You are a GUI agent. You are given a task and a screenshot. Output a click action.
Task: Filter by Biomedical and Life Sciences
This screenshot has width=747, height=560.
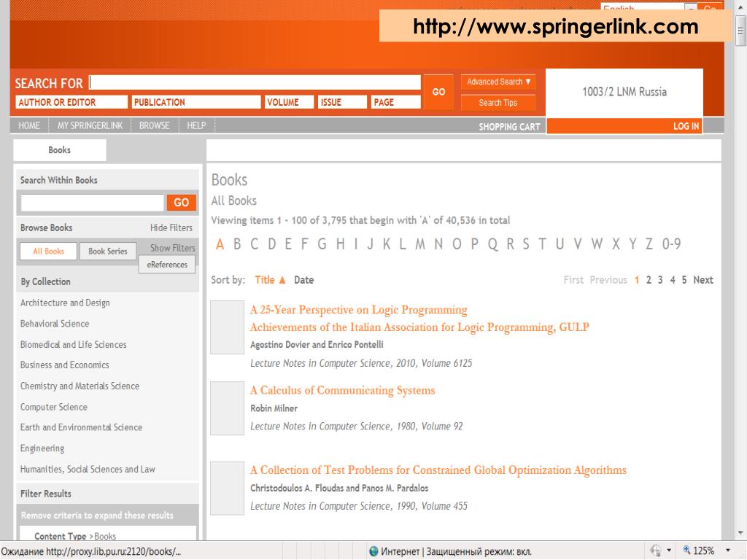[74, 345]
